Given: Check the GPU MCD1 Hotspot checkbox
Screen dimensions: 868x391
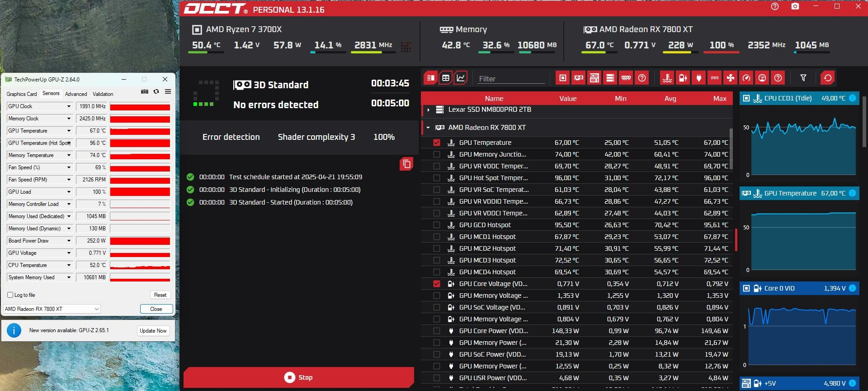Looking at the screenshot, I should coord(436,237).
